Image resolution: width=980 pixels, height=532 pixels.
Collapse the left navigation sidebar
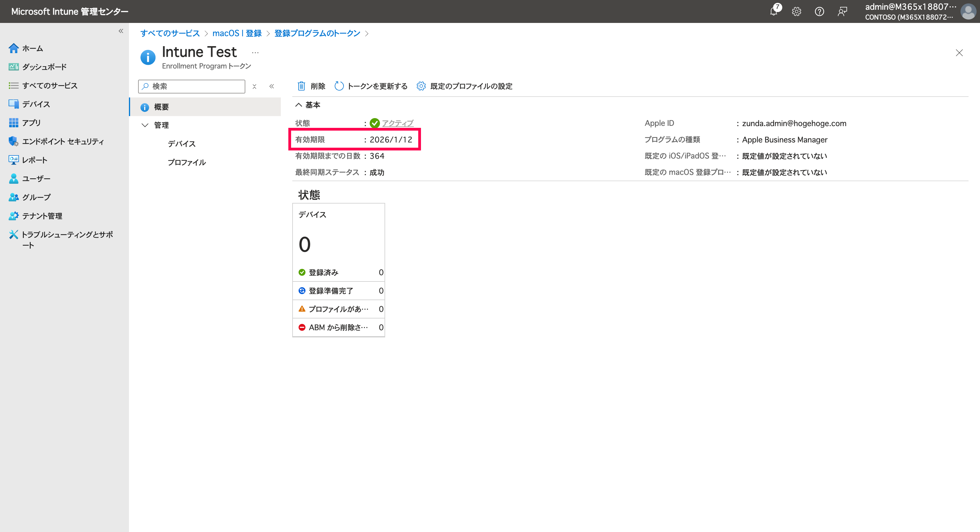[121, 31]
